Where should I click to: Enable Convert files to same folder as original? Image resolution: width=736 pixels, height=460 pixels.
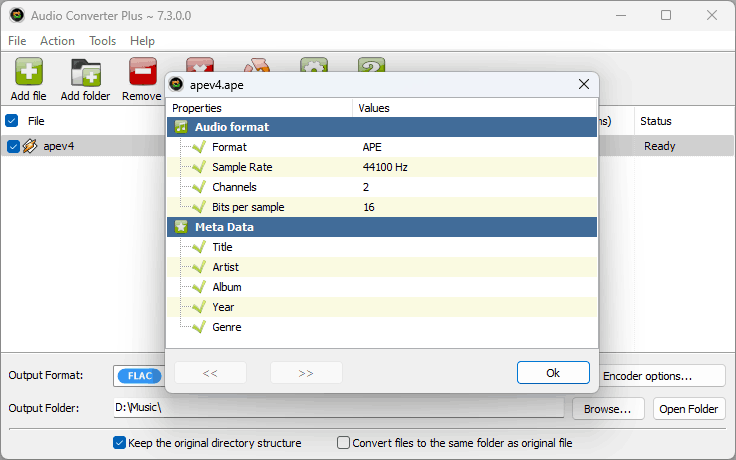tap(344, 443)
